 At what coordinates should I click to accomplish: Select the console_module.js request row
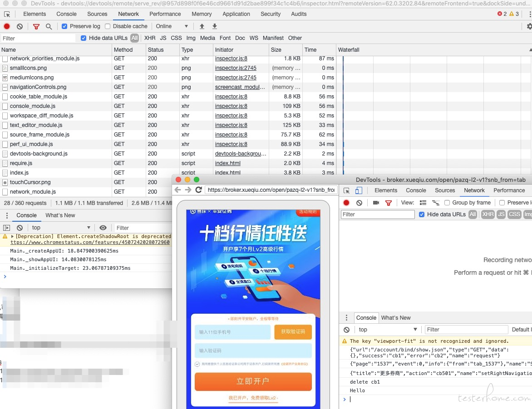pos(168,106)
